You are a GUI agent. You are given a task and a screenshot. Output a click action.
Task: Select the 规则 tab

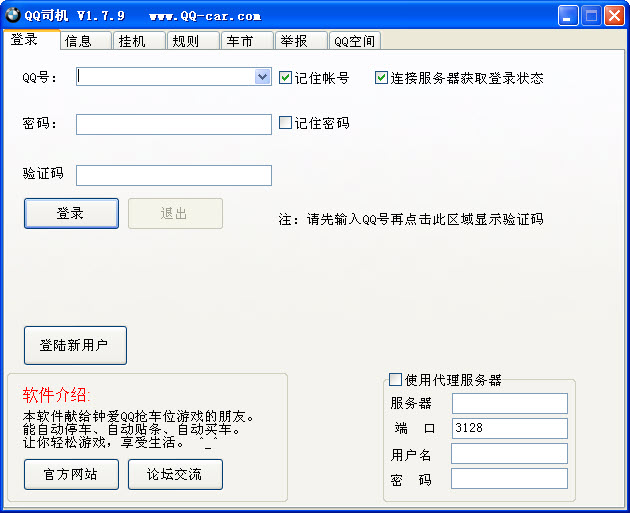pos(193,41)
